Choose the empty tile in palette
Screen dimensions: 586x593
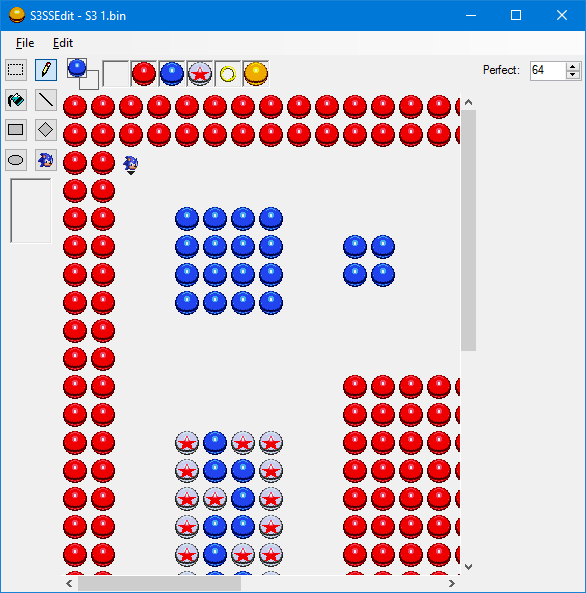[116, 73]
